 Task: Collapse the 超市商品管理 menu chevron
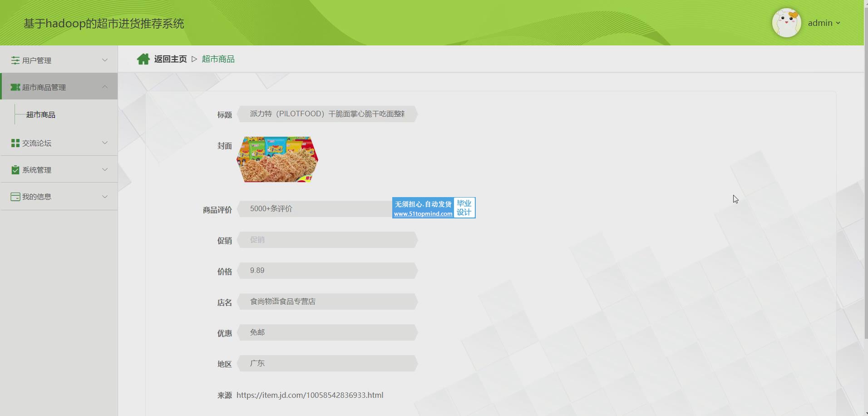(105, 87)
